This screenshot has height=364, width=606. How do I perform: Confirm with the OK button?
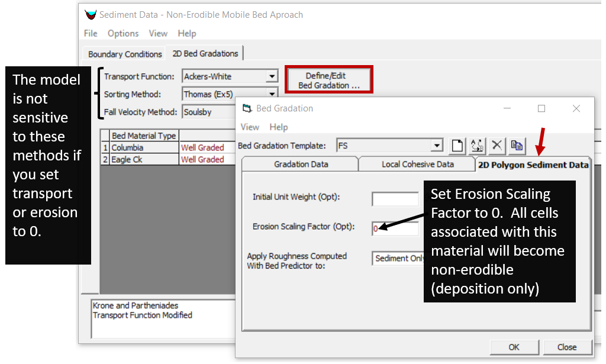[514, 347]
